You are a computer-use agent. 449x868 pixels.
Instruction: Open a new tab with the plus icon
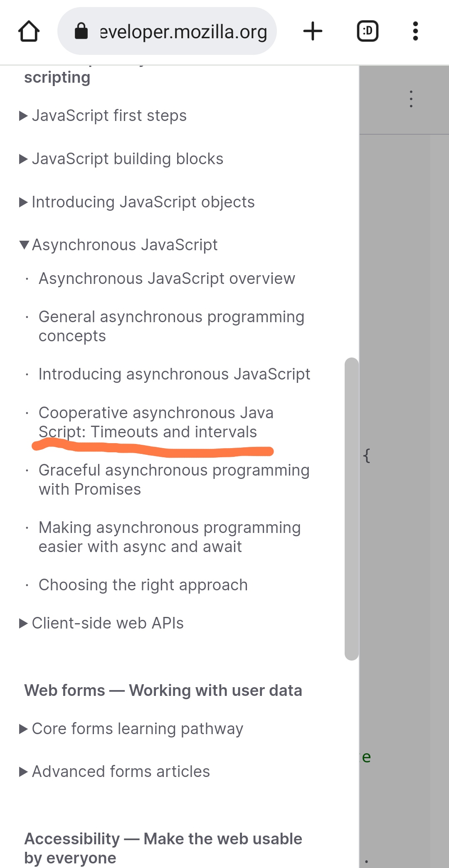[313, 31]
